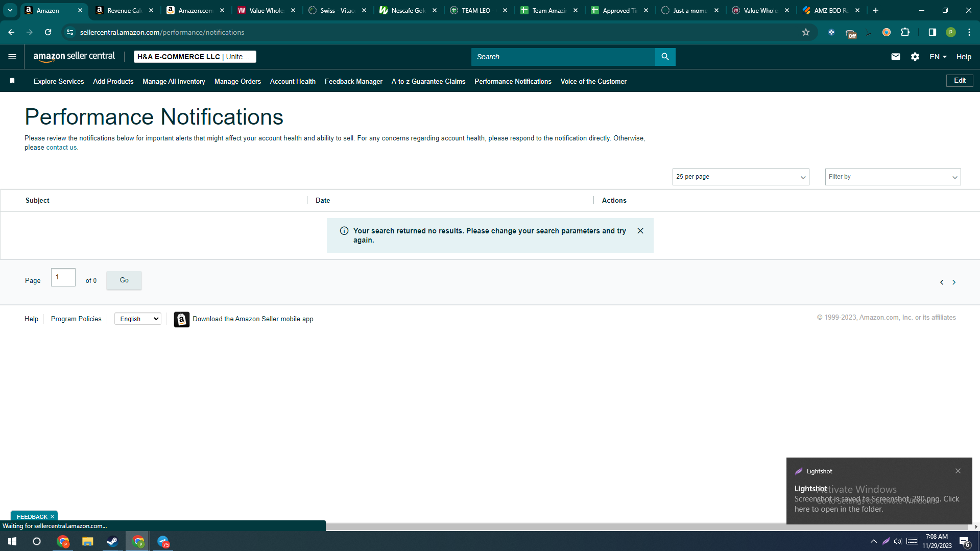This screenshot has height=551, width=980.
Task: Open Telegram from the taskbar
Action: pos(163,541)
